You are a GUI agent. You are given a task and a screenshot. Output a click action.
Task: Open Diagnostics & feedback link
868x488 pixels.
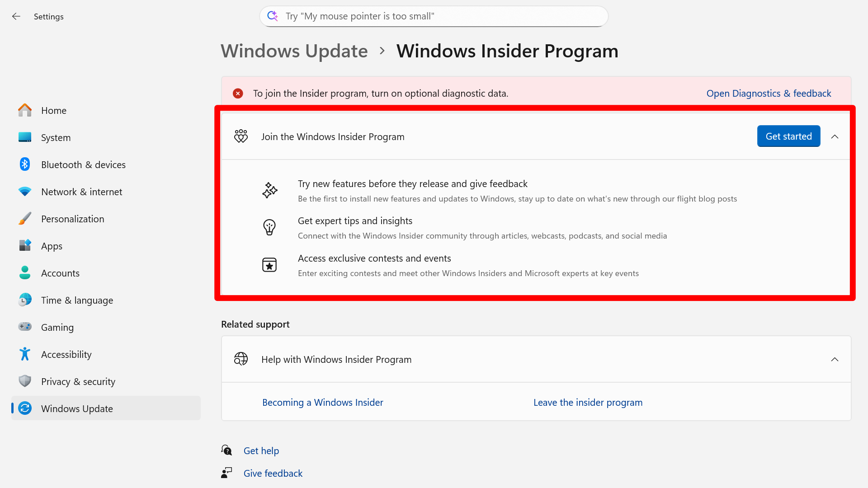pyautogui.click(x=769, y=93)
